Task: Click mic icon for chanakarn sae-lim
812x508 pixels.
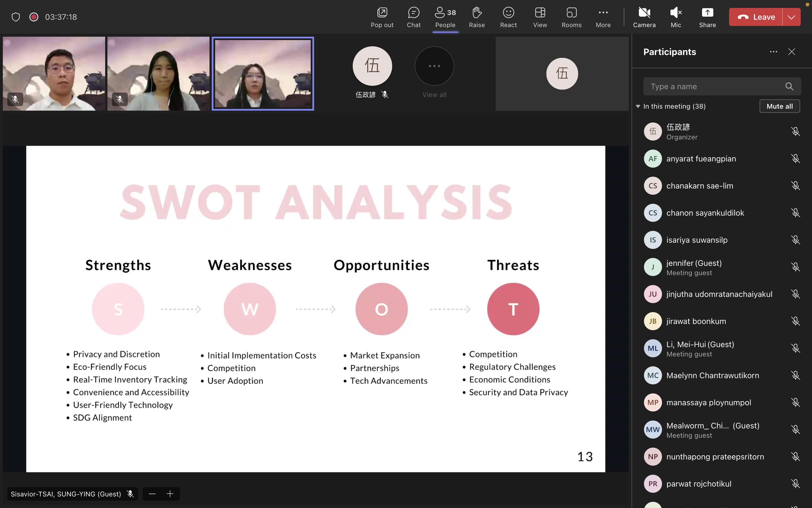Action: (795, 186)
